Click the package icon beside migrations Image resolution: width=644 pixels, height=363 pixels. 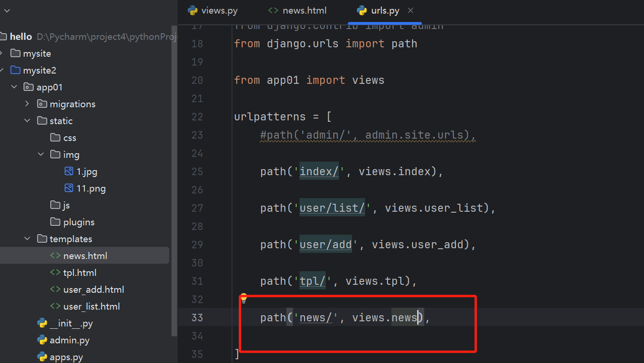pos(42,104)
